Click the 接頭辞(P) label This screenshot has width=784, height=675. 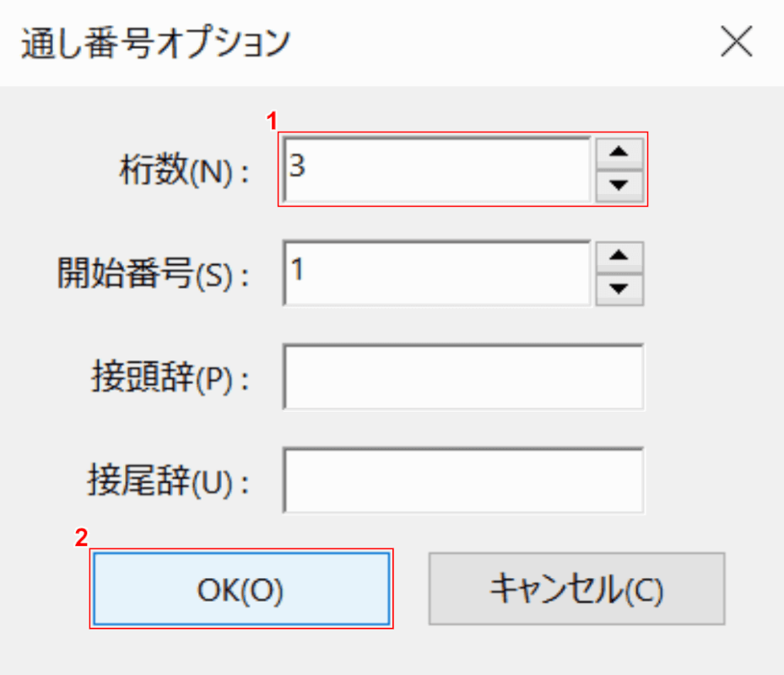pos(170,378)
